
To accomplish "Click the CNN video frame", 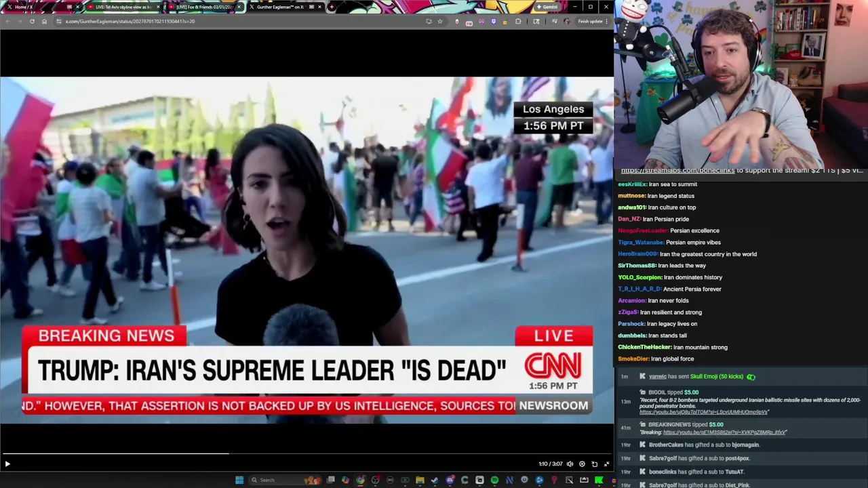I will [x=307, y=250].
